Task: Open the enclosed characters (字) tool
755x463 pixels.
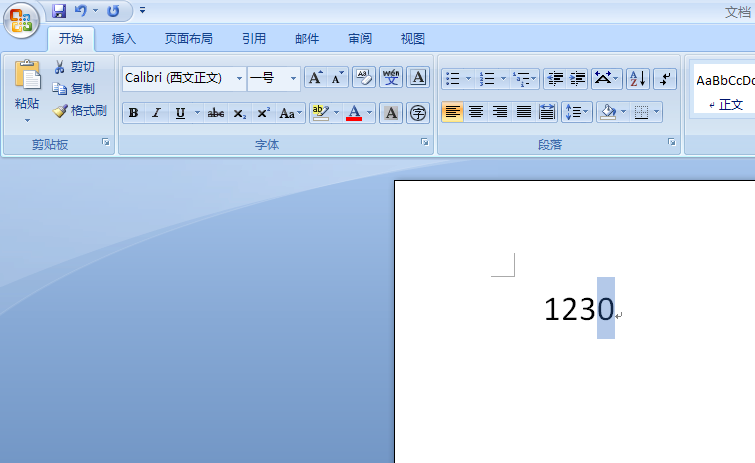Action: pos(418,113)
